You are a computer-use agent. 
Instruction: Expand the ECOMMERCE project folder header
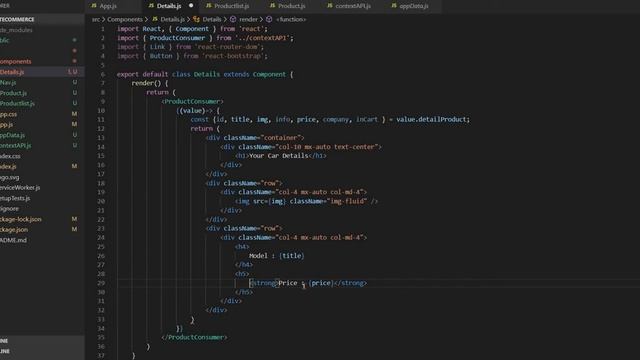pyautogui.click(x=42, y=19)
